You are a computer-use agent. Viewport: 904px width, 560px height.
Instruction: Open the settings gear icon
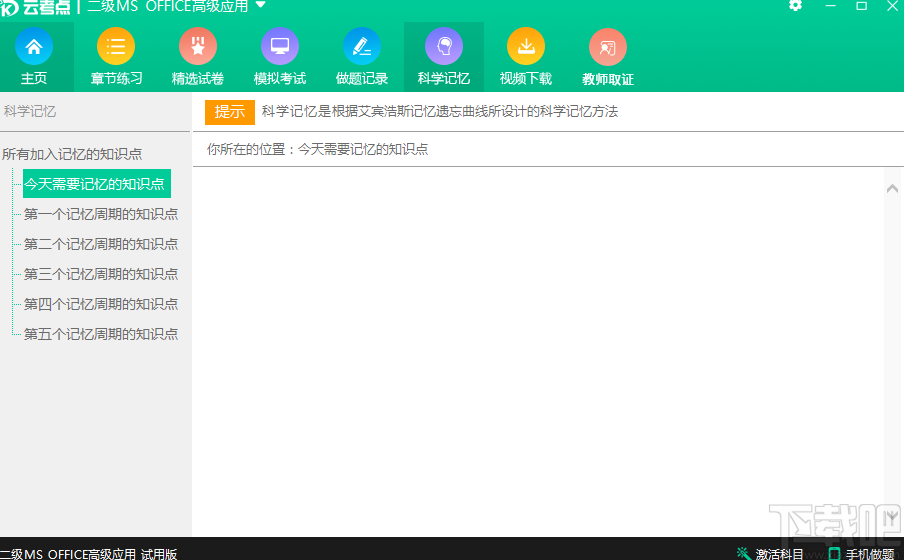click(x=796, y=5)
